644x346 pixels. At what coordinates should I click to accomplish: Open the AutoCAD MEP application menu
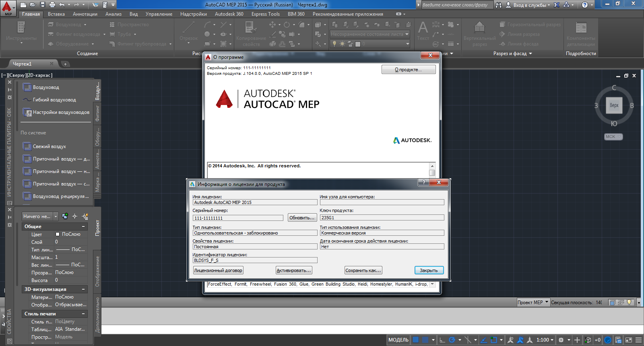coord(8,8)
